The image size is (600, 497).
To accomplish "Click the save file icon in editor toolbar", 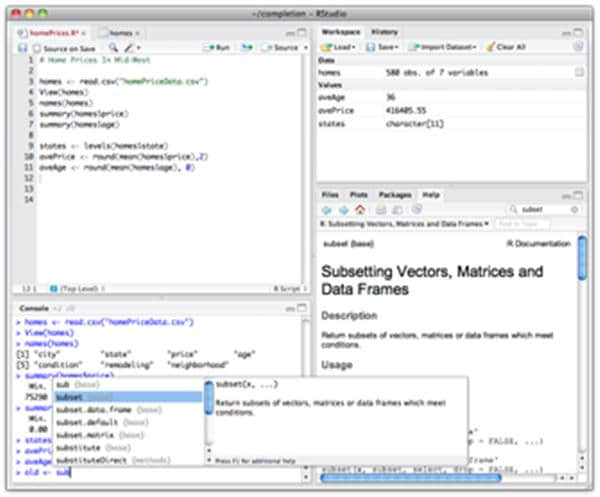I will click(x=23, y=47).
